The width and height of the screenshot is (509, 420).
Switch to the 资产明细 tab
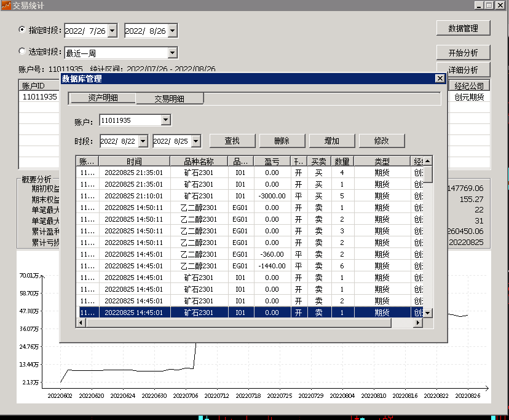pyautogui.click(x=103, y=98)
